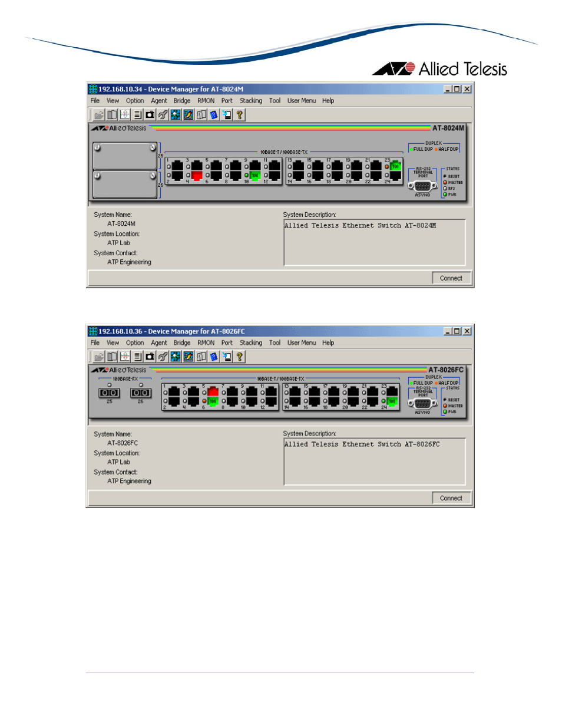
Task: Click yellow question-mark help icon, AT-8024M window
Action: point(240,115)
